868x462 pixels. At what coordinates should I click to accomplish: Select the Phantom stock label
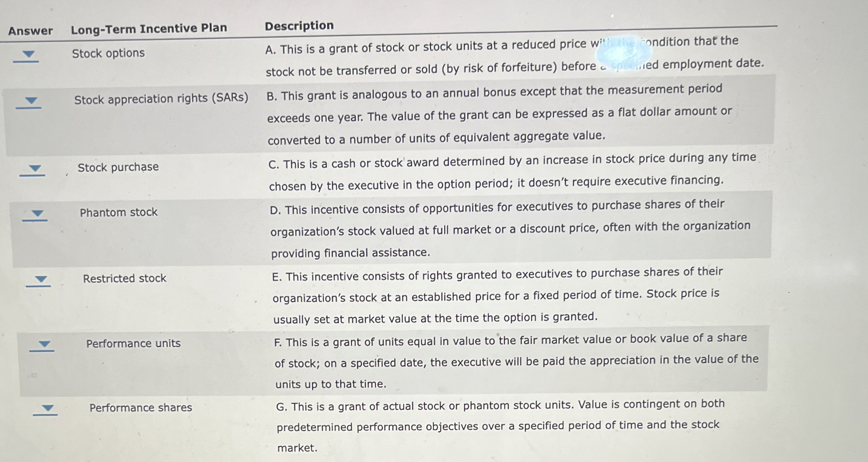tap(118, 213)
